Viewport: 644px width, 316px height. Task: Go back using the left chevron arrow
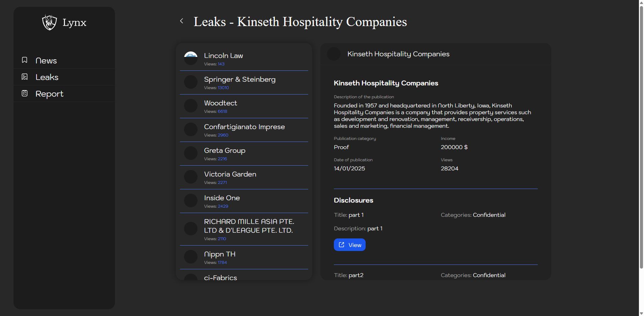(x=182, y=21)
